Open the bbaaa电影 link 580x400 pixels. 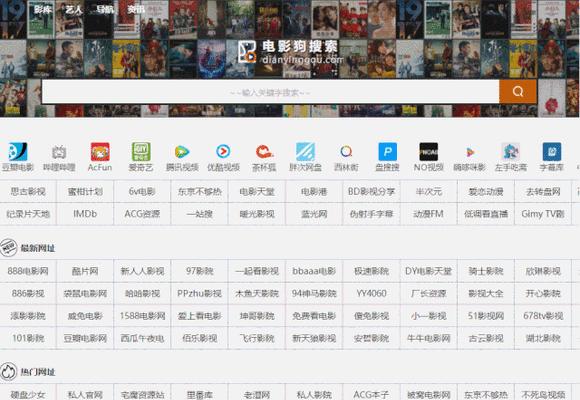[x=314, y=271]
